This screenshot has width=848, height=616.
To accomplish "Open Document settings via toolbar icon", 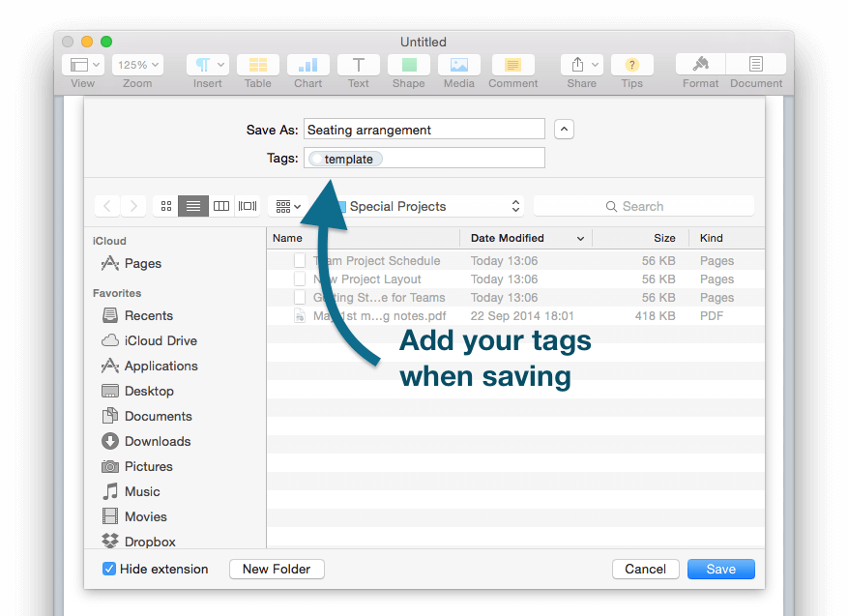I will click(755, 65).
